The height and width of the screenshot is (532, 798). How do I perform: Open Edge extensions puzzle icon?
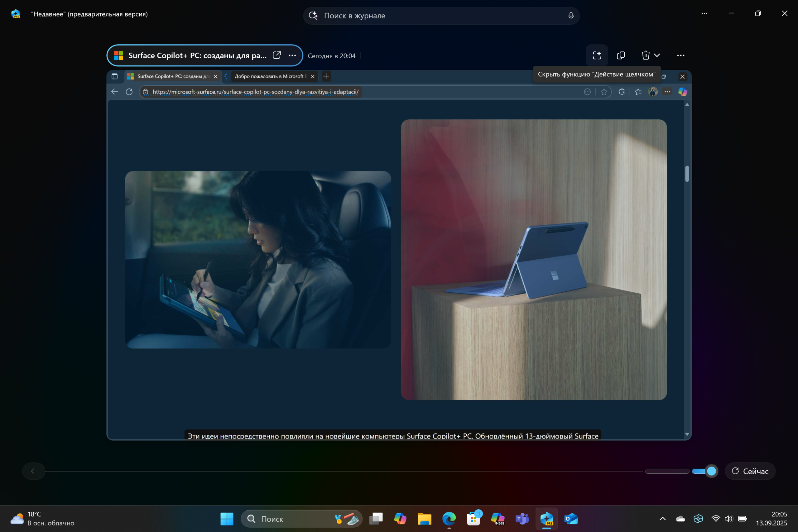622,92
